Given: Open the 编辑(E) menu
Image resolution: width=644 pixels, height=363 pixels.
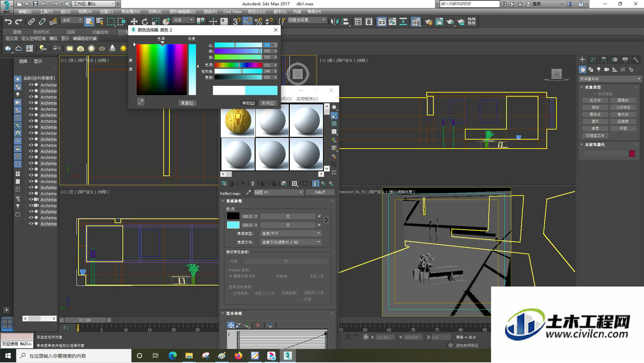Looking at the screenshot, I should [x=25, y=12].
